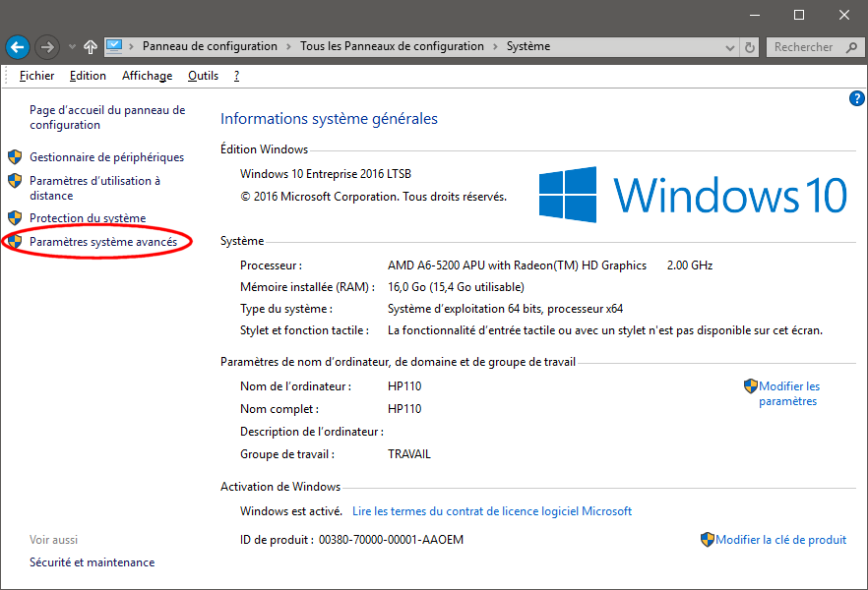Minimize the Système window

[755, 15]
